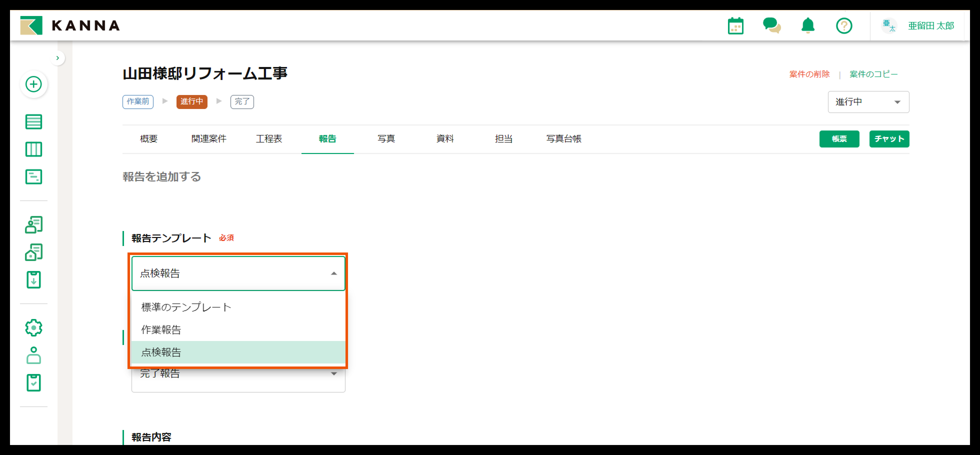Click the 作業前 status badge
The width and height of the screenshot is (980, 455).
[138, 101]
